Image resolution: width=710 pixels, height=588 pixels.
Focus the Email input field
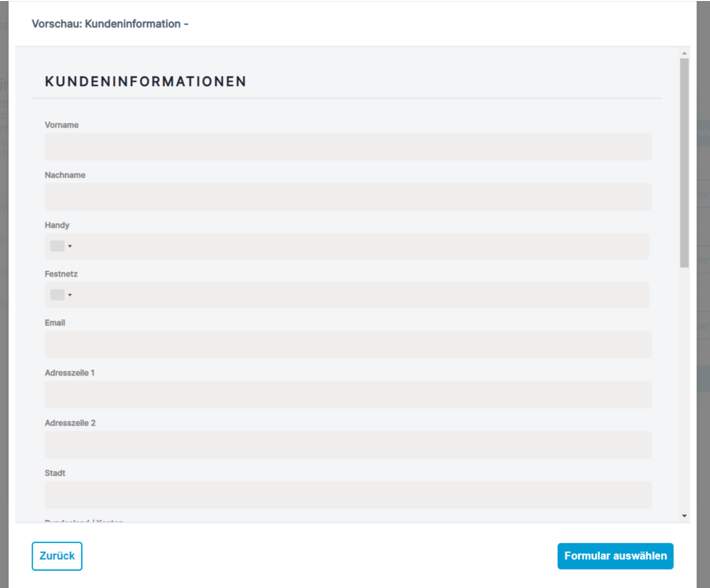[348, 344]
